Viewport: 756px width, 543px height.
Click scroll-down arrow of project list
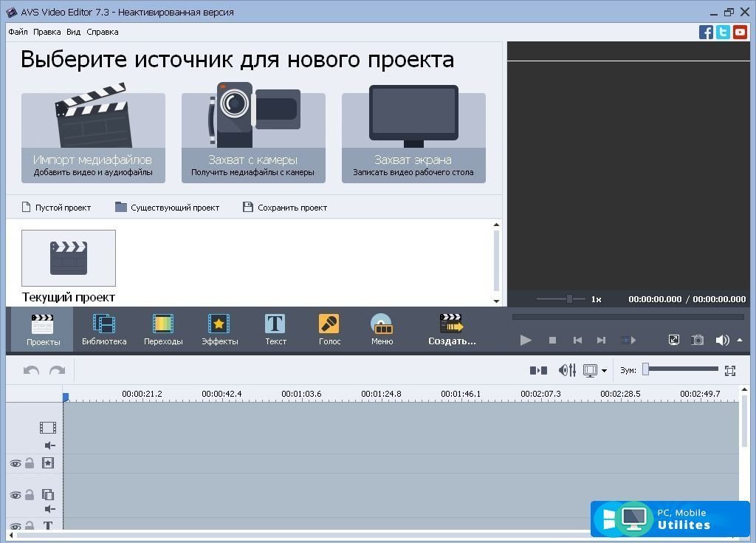coord(496,301)
